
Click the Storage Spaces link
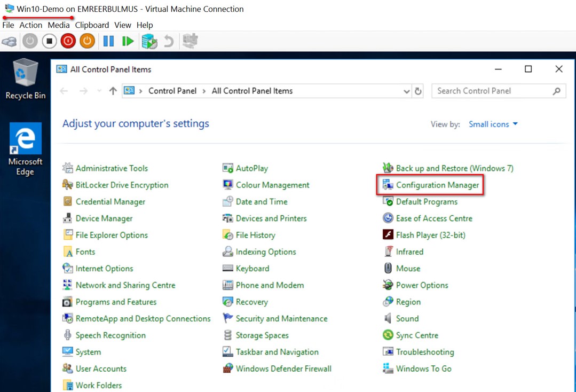(262, 335)
